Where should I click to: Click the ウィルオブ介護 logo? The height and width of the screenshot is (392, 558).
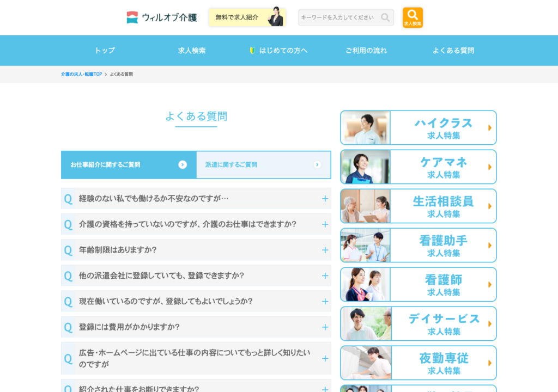pyautogui.click(x=161, y=17)
